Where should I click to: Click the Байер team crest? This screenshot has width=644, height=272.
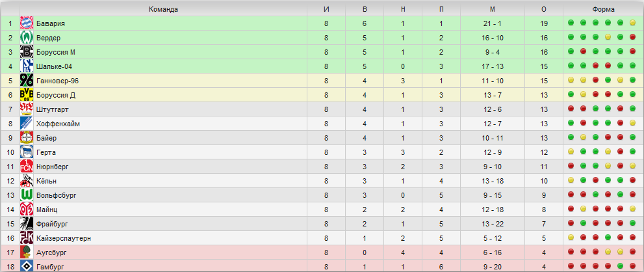(x=27, y=138)
